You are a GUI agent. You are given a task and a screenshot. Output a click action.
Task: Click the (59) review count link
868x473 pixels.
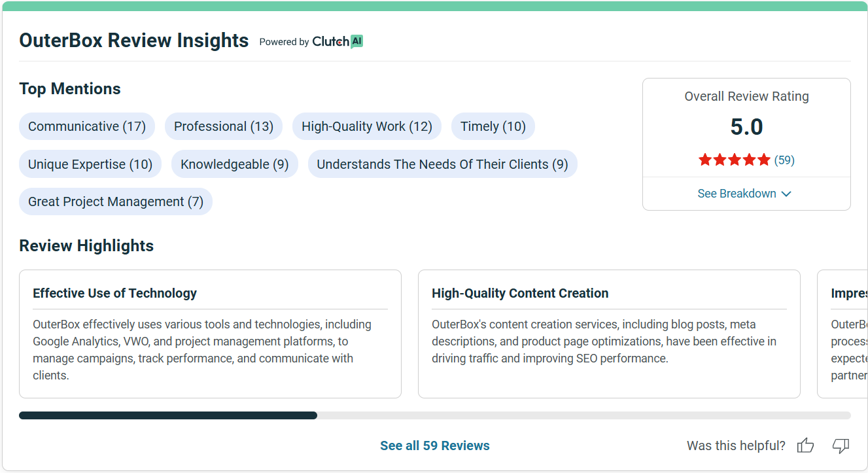click(786, 160)
